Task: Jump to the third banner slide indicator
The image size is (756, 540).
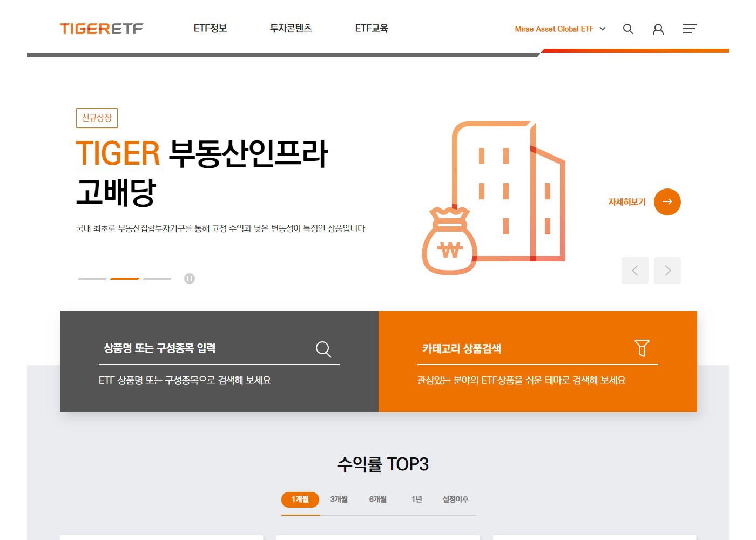Action: coord(157,279)
